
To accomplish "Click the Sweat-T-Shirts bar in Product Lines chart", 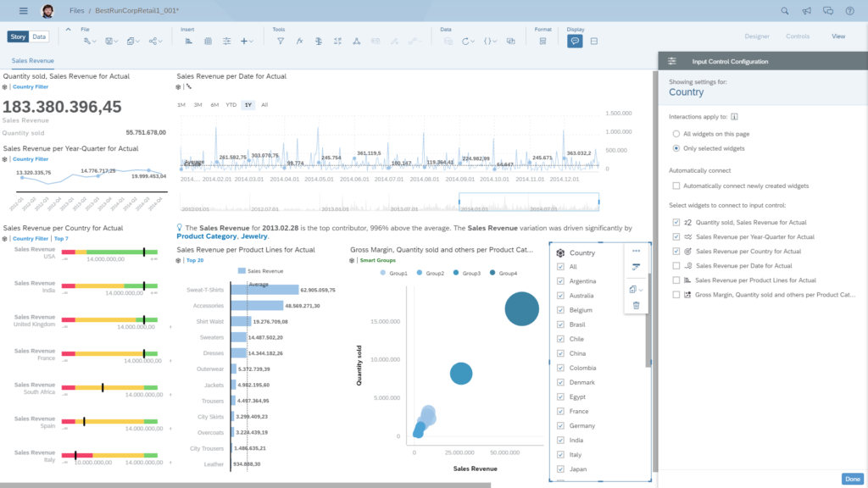I will [264, 290].
